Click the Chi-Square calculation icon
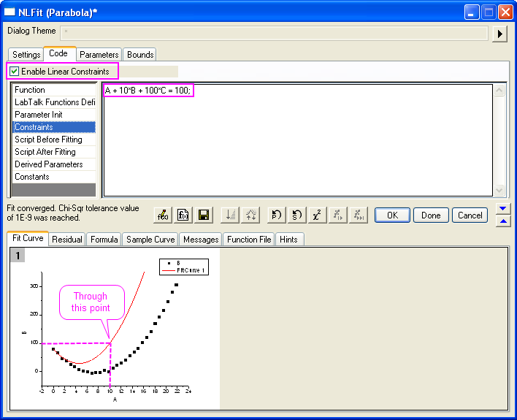 pyautogui.click(x=317, y=215)
